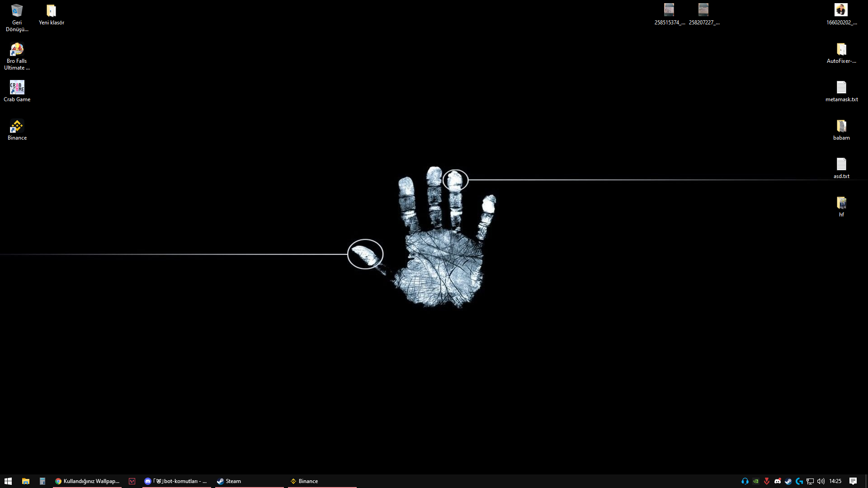Click the taskbar clock showing 14:25
The image size is (868, 488).
click(x=835, y=481)
